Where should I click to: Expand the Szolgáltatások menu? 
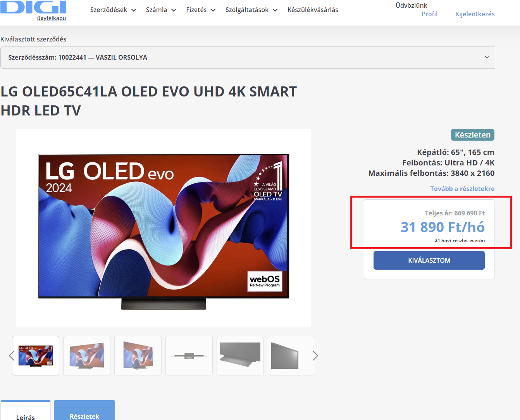point(251,10)
